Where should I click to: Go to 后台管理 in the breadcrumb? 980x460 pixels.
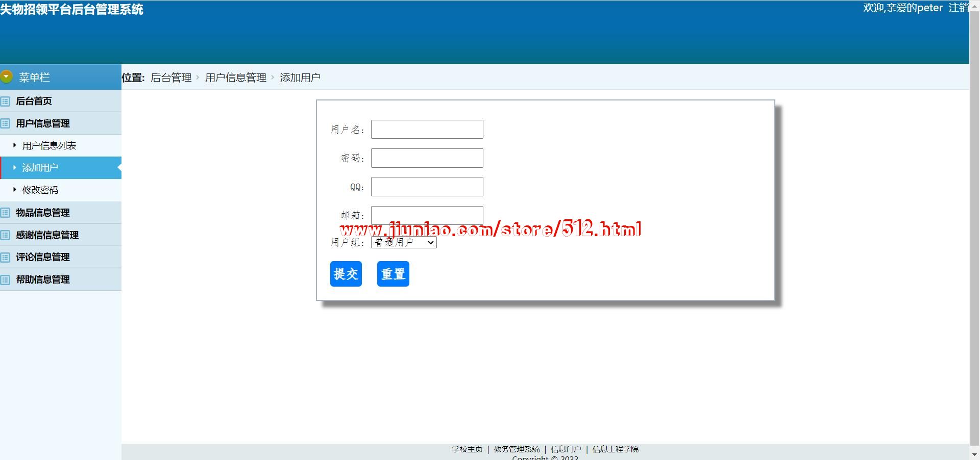coord(171,78)
